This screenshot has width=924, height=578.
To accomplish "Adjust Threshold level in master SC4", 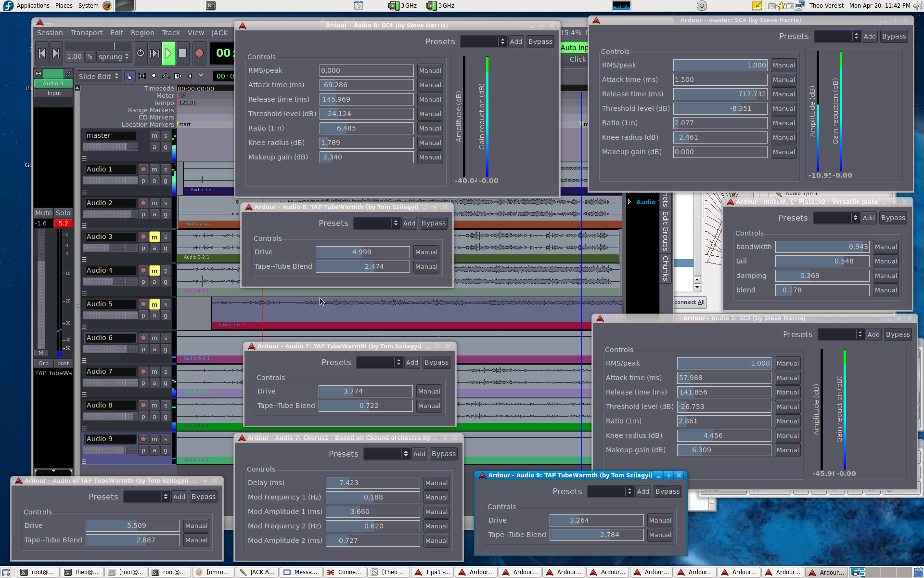I will 720,109.
